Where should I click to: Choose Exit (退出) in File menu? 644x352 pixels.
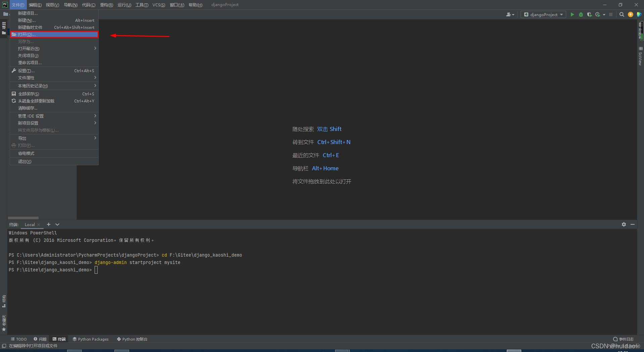pyautogui.click(x=54, y=162)
